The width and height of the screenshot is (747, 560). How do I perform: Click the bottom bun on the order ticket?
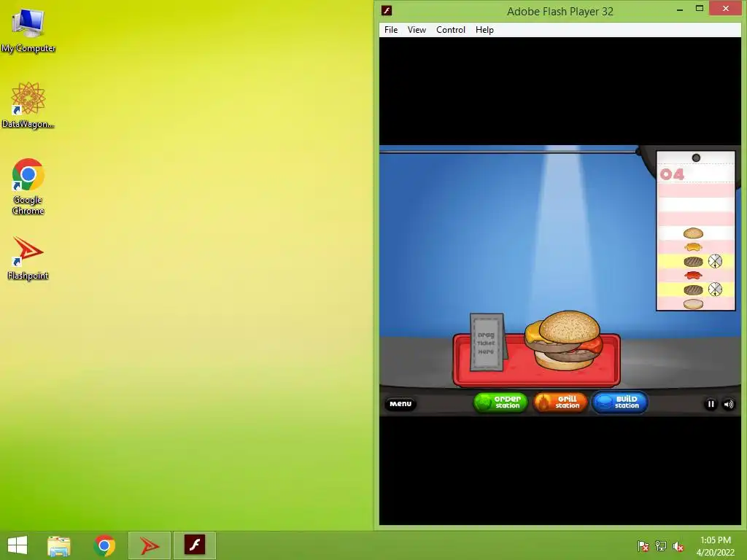point(693,304)
